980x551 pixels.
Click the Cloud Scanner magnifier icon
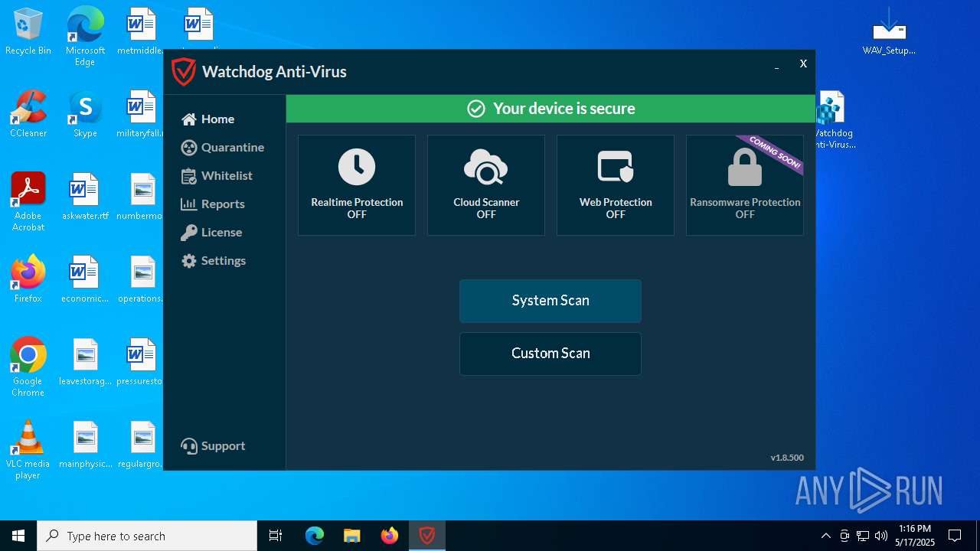tap(486, 167)
